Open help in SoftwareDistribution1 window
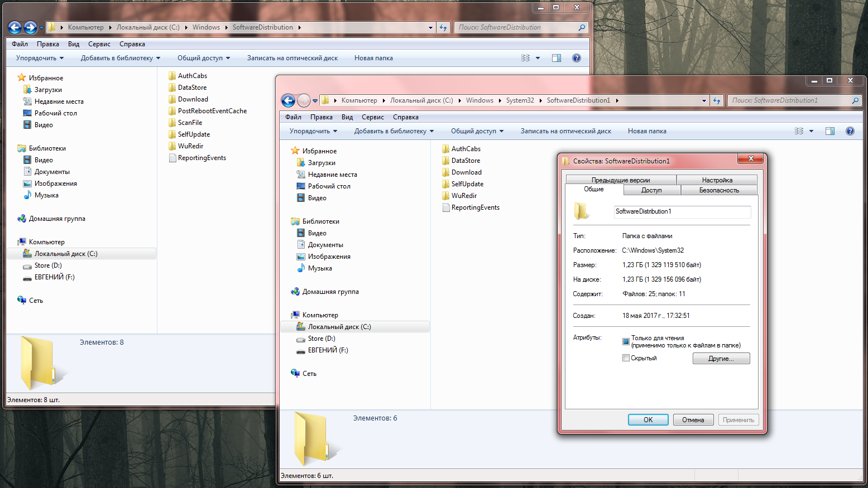Viewport: 868px width, 488px height. pos(850,131)
